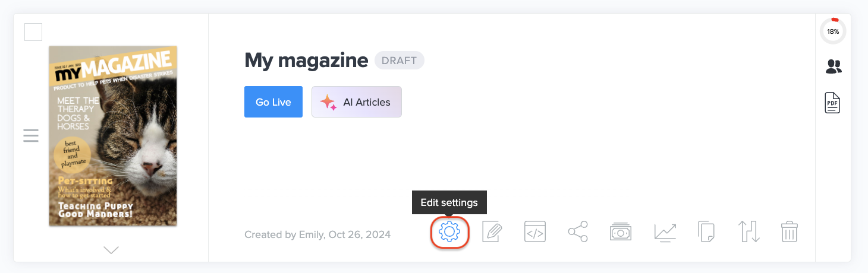Click the up-down arrows reorder icon

(x=749, y=231)
